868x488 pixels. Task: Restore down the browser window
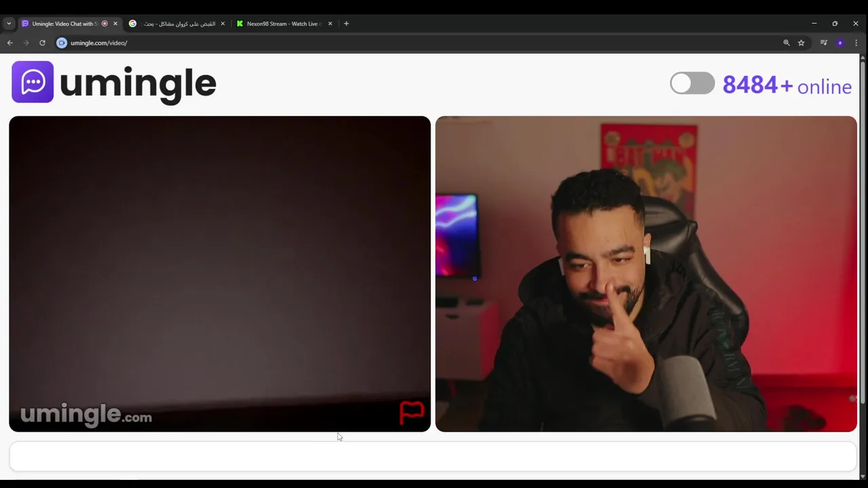(x=835, y=24)
